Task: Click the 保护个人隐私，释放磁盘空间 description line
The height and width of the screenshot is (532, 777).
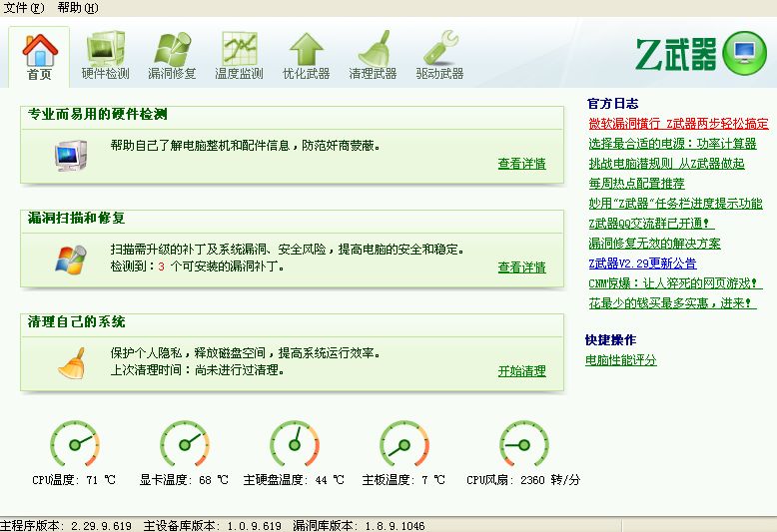Action: [x=246, y=353]
